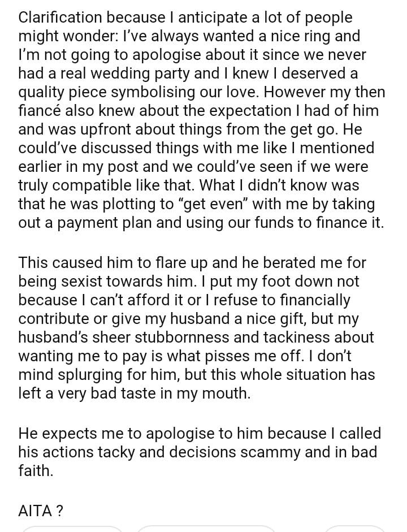Click the word 'faith.' ending the third paragraph
The width and height of the screenshot is (407, 532).
36,471
